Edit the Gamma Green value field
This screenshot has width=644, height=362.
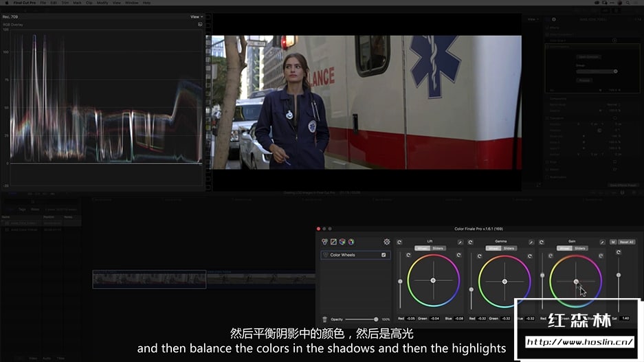[506, 319]
